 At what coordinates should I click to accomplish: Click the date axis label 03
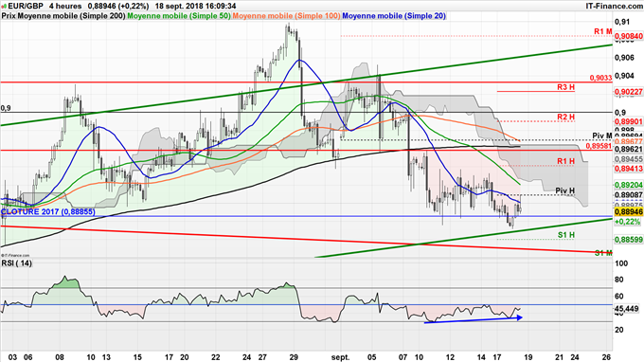click(x=12, y=357)
